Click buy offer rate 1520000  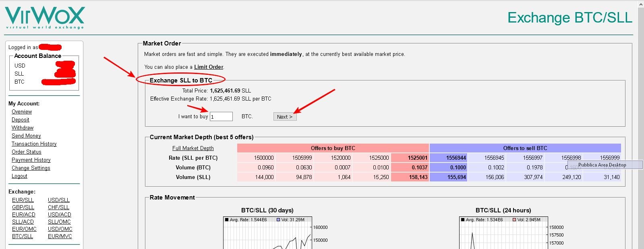tap(333, 158)
